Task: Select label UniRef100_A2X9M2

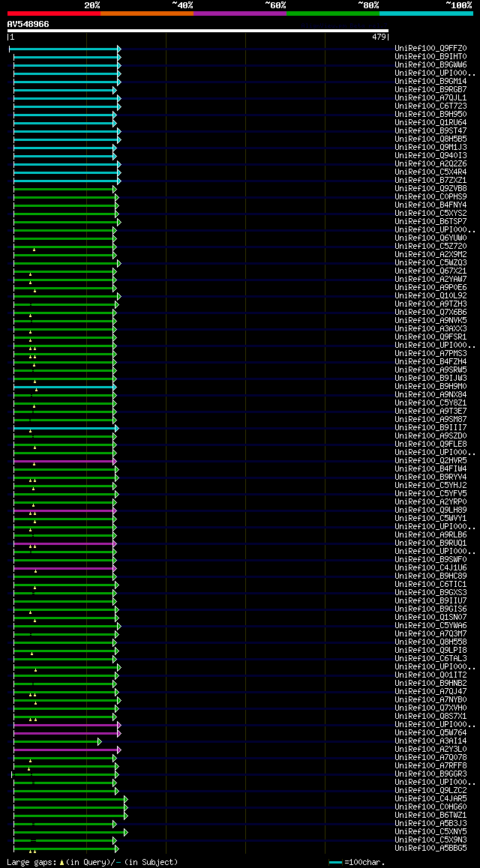Action: click(x=430, y=255)
